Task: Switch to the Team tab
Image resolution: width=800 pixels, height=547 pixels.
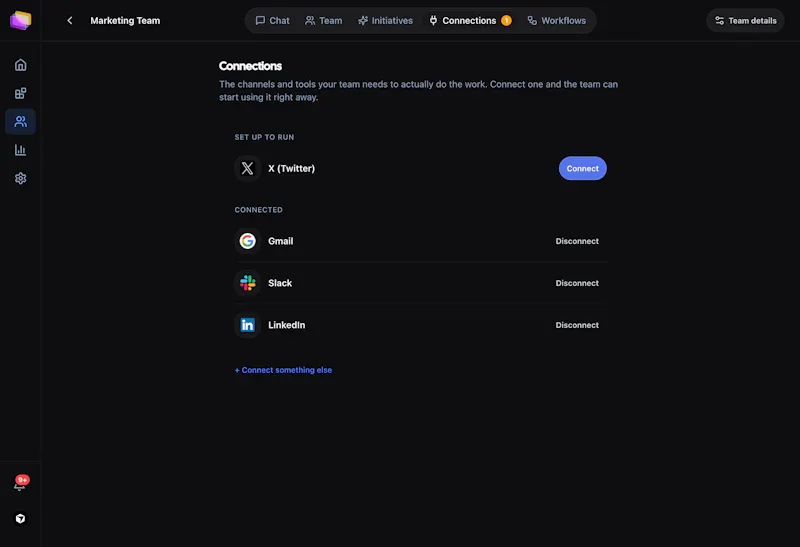Action: click(323, 20)
